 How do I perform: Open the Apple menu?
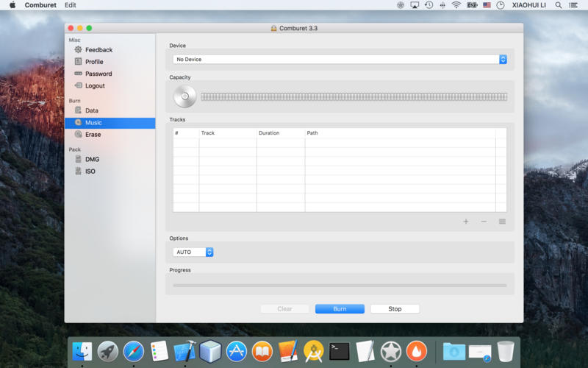point(12,5)
